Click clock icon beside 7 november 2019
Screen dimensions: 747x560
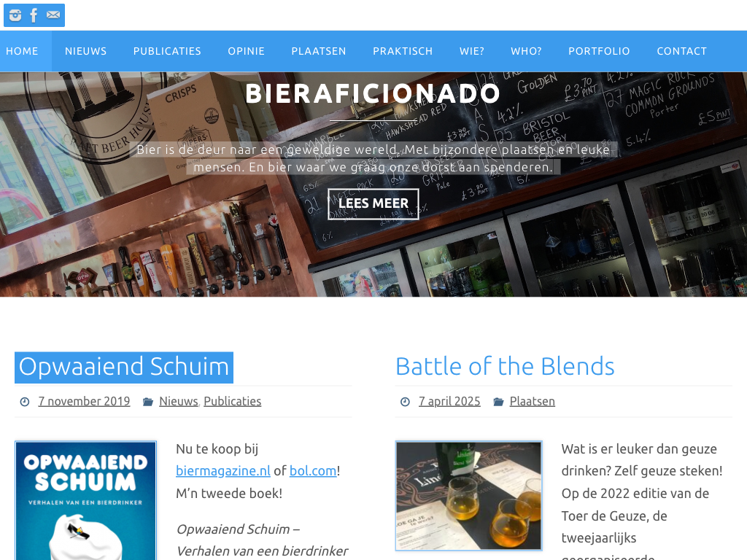click(25, 402)
